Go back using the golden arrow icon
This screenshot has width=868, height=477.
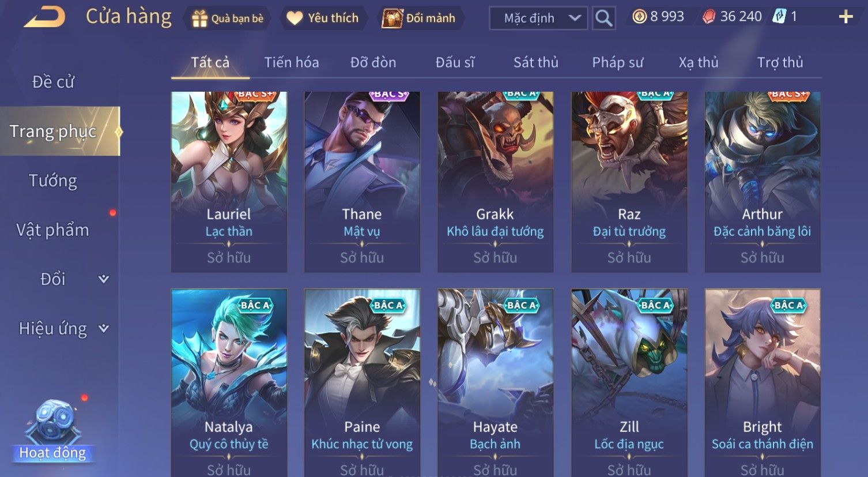tap(45, 17)
